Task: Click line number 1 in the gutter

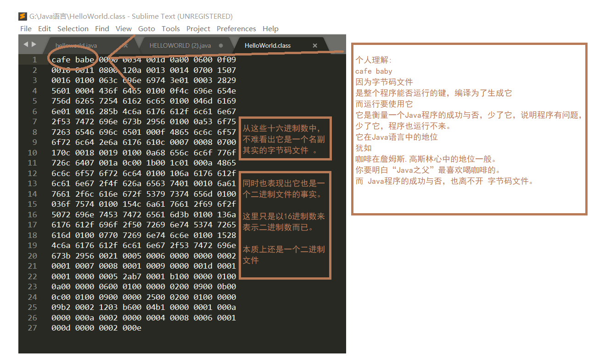Action: [35, 60]
